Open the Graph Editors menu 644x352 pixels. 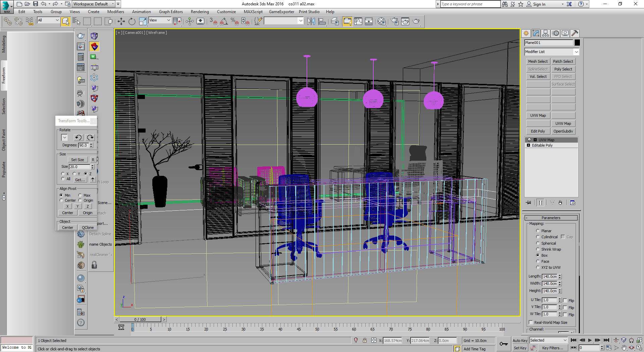tap(171, 12)
